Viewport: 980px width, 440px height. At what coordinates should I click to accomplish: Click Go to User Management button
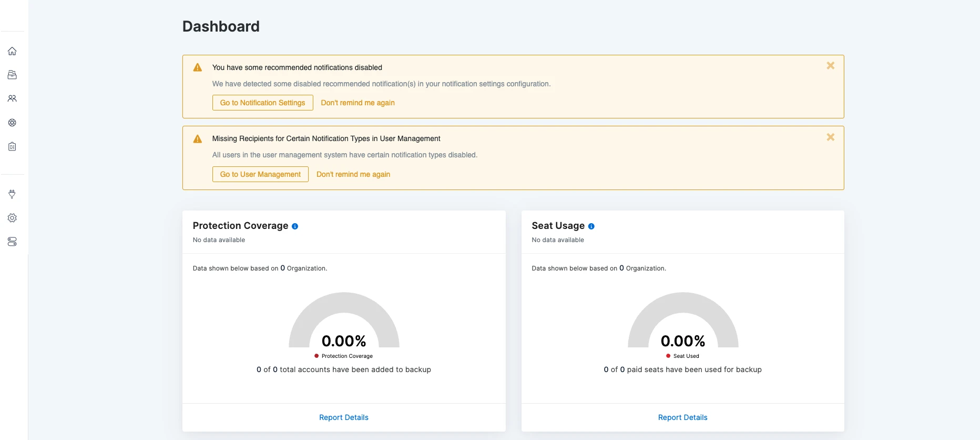(x=260, y=174)
